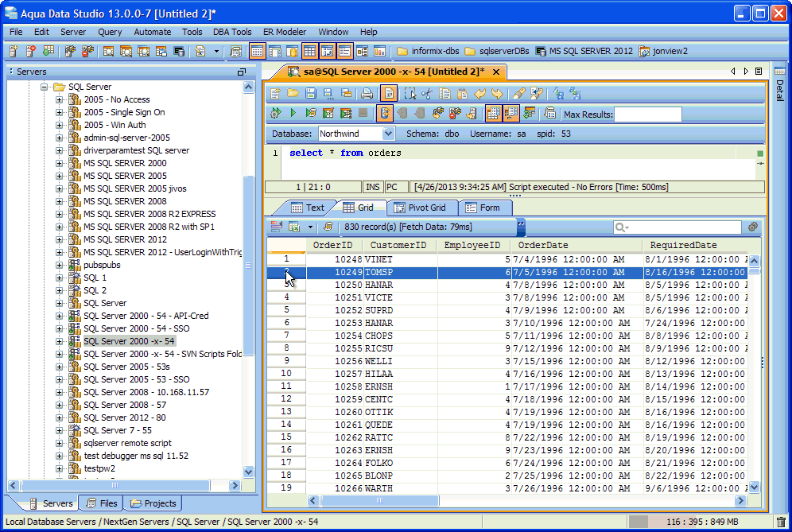Switch to the Pivot Grid tab

422,208
